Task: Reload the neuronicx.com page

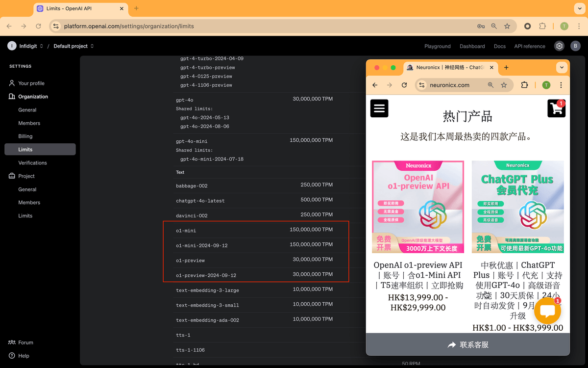Action: 404,85
